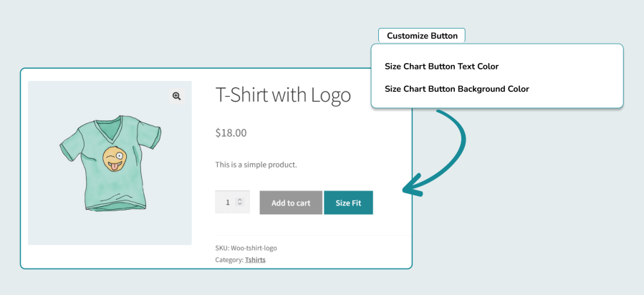Click the 'This is a simple product' description

point(256,165)
